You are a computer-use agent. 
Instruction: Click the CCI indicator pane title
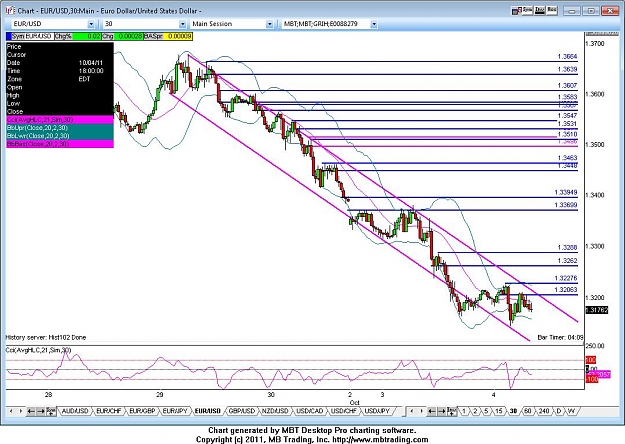tap(38, 350)
